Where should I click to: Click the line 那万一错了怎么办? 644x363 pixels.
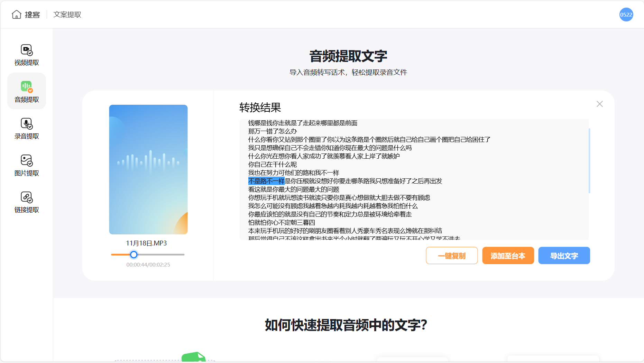(273, 131)
